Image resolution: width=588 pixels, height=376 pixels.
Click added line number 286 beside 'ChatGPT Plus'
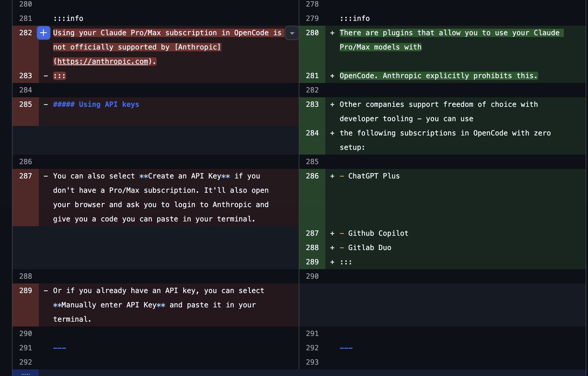312,176
